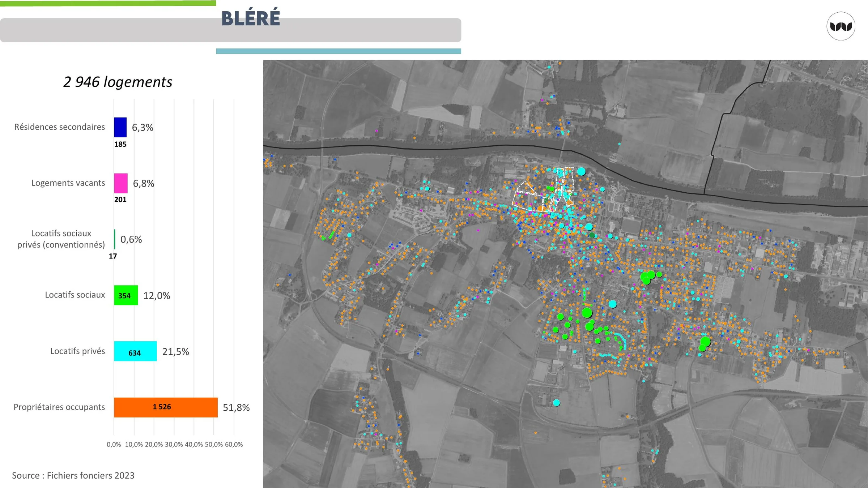Click the 354 value inside green bar
This screenshot has height=488, width=868.
pyautogui.click(x=124, y=296)
